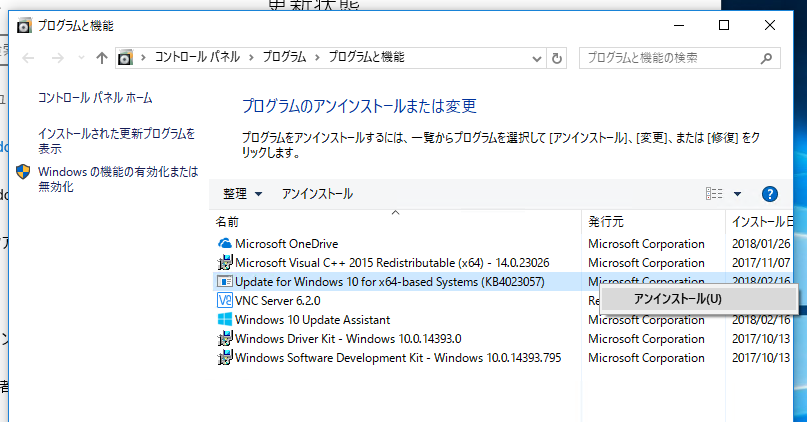Click the Back navigation arrow
This screenshot has width=807, height=422.
click(x=28, y=58)
